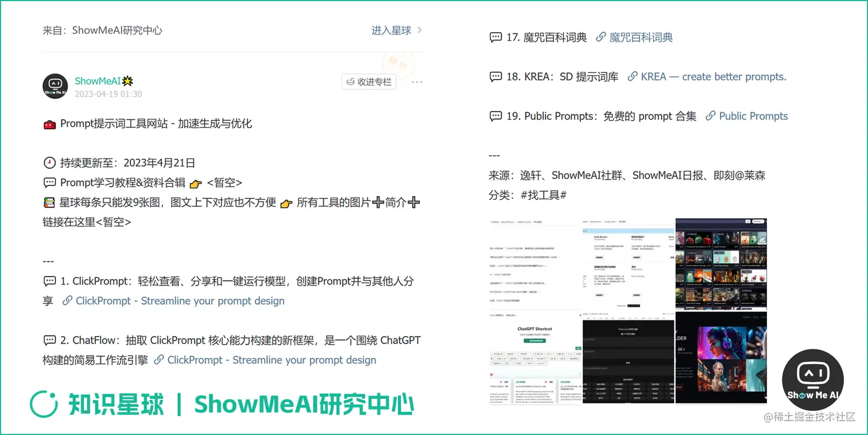Click the #找工具# hashtag

pyautogui.click(x=544, y=195)
